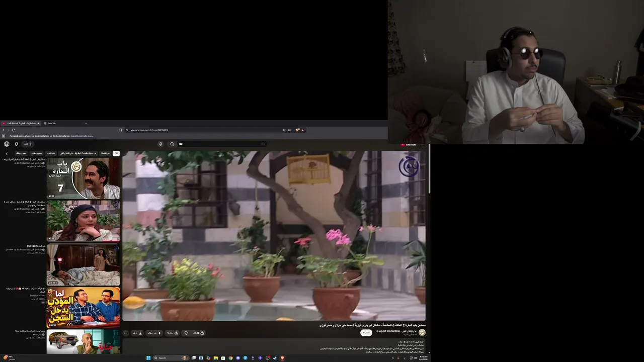Like the video with thumbs up

pos(199,333)
